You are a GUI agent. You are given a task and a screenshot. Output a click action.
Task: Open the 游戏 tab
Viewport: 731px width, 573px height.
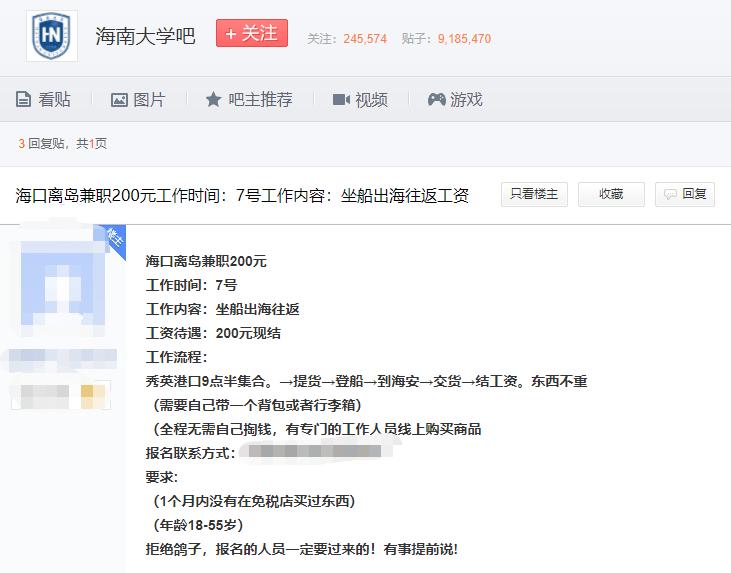(x=455, y=99)
